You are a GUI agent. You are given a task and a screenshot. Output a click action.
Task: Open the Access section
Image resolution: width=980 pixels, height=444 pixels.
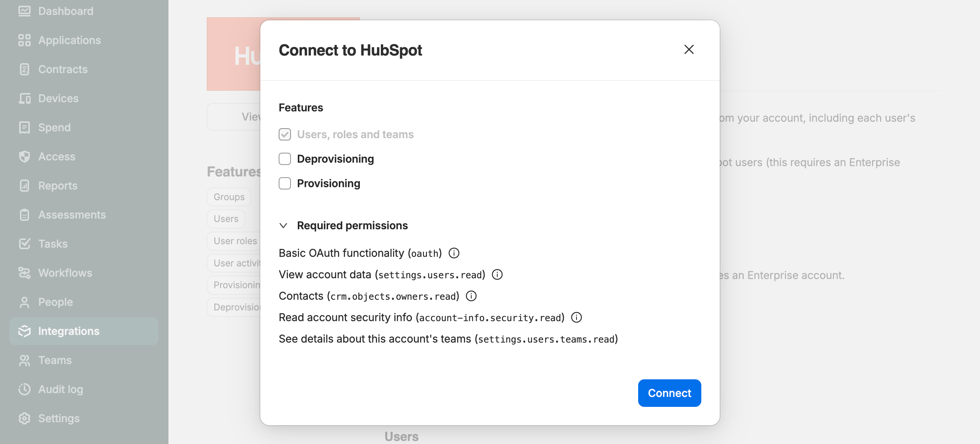[x=57, y=157]
